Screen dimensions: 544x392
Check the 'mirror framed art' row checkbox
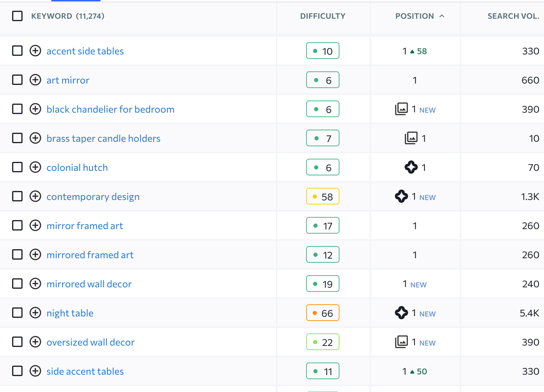click(x=17, y=226)
